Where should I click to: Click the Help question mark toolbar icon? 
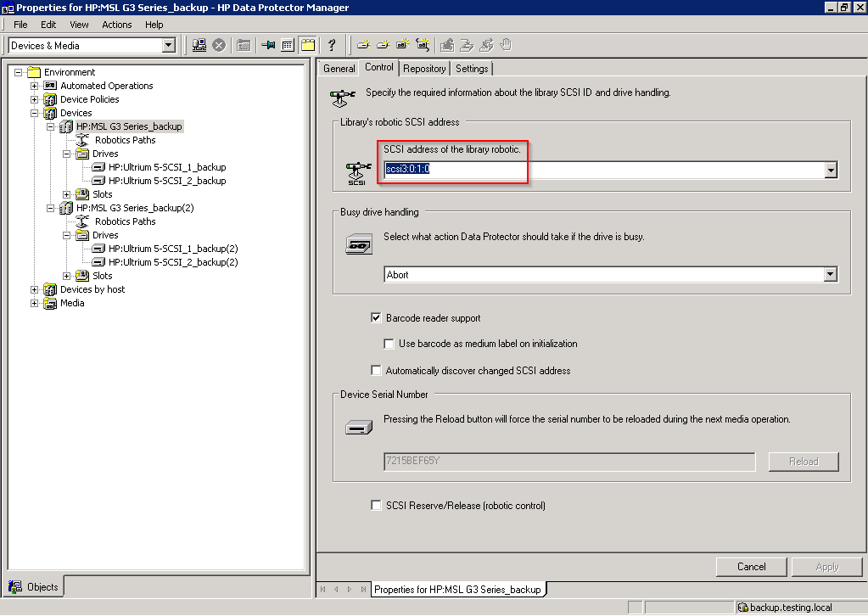click(x=332, y=45)
